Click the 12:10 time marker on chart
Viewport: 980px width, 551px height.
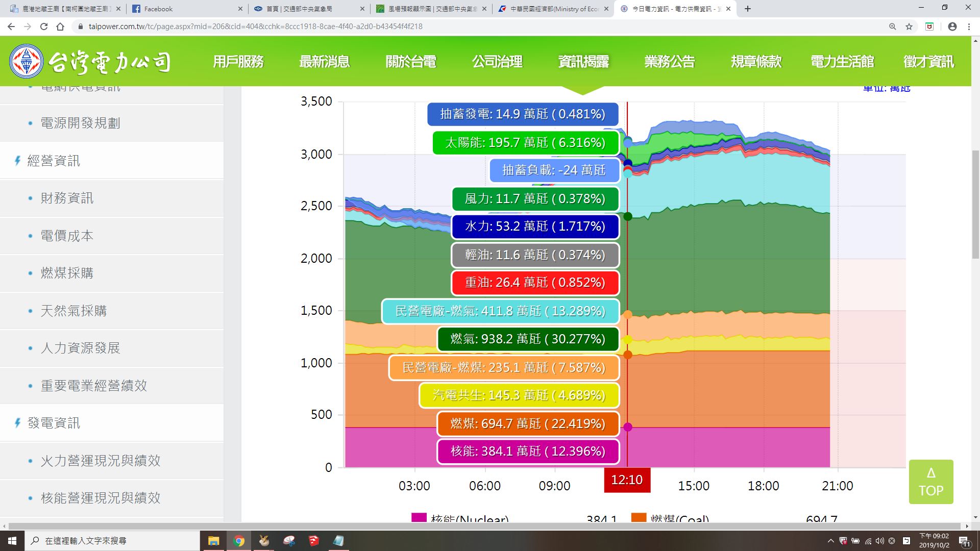pos(627,480)
